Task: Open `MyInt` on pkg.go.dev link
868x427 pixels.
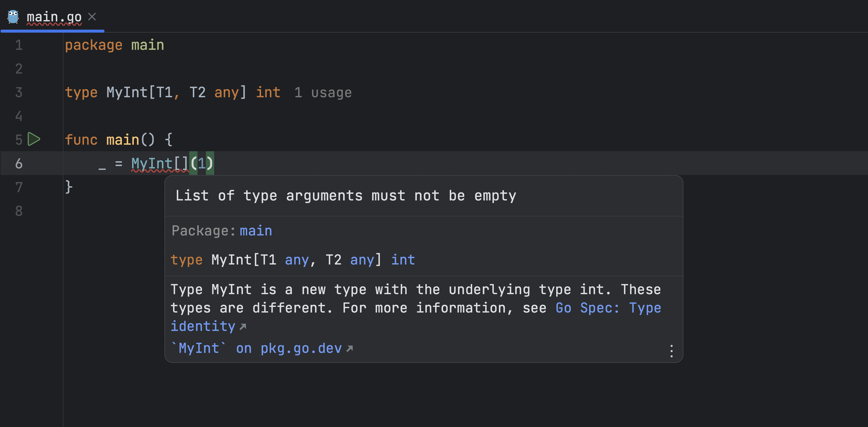Action: click(257, 348)
